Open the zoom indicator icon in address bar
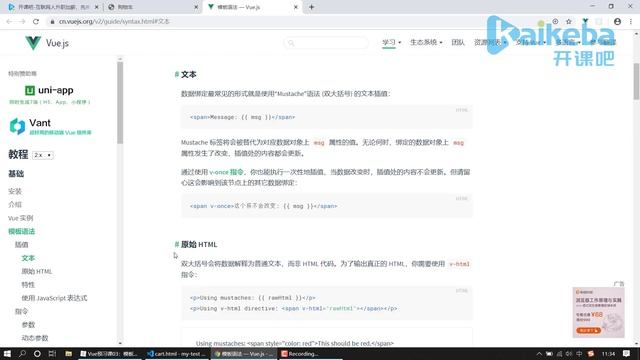This screenshot has height=360, width=640. point(555,21)
